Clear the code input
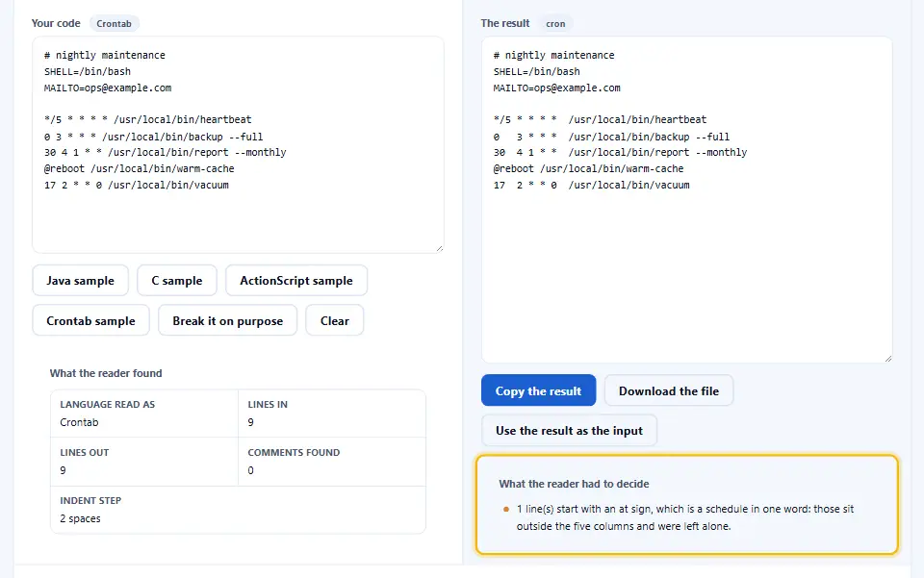 pyautogui.click(x=335, y=321)
